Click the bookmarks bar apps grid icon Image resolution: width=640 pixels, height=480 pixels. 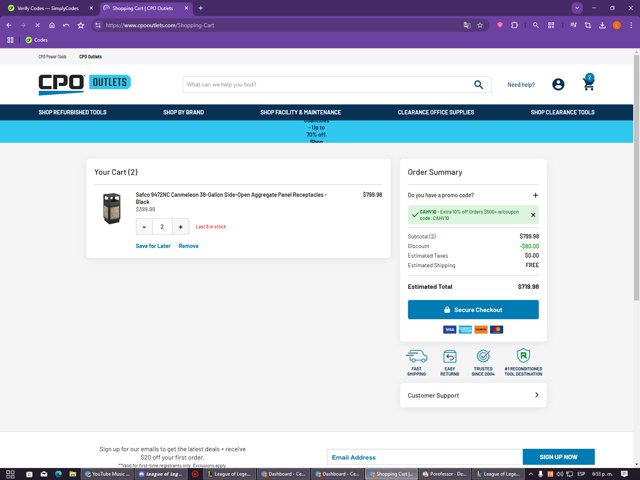[x=10, y=40]
